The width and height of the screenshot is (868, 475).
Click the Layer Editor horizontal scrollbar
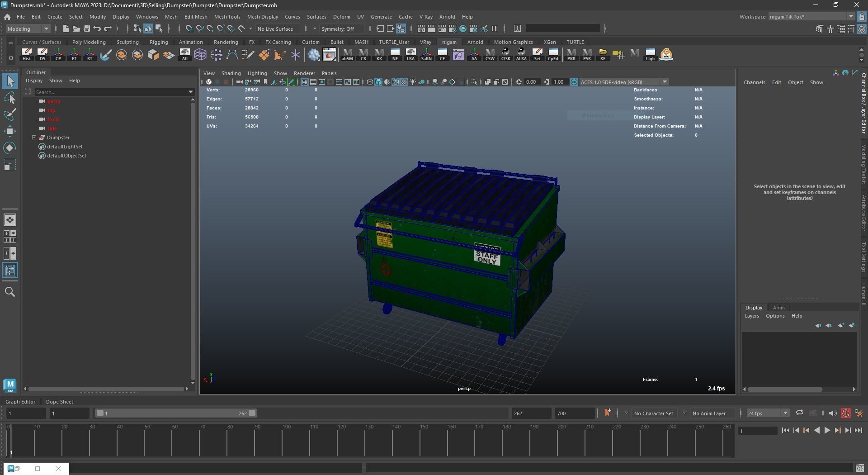coord(785,389)
